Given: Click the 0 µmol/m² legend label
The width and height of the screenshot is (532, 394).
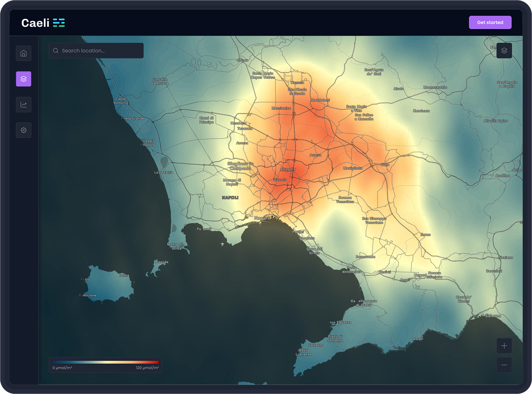Looking at the screenshot, I should click(x=62, y=368).
